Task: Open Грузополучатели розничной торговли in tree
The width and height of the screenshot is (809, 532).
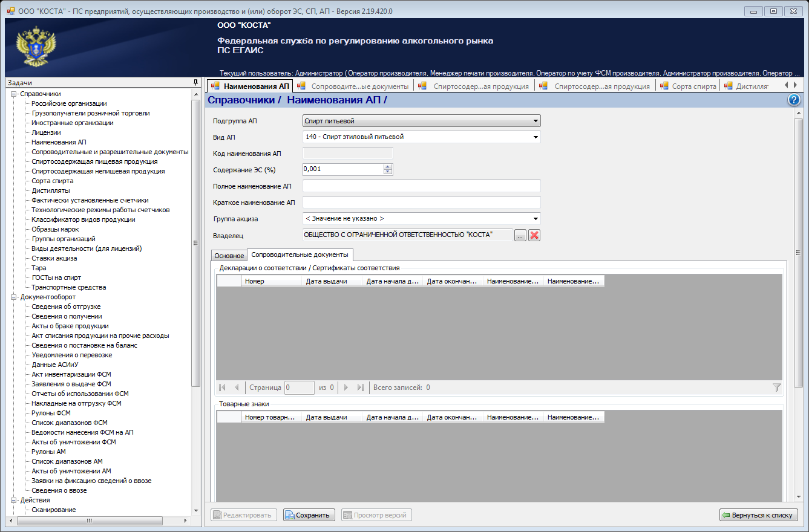Action: [91, 113]
